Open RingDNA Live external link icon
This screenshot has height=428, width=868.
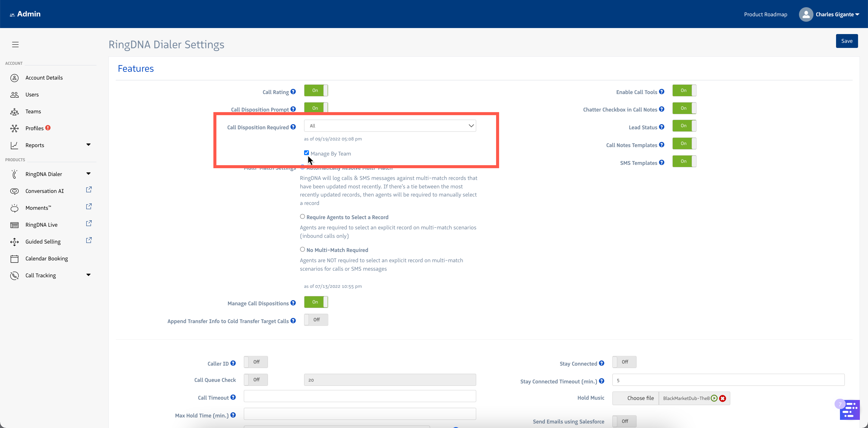point(89,223)
